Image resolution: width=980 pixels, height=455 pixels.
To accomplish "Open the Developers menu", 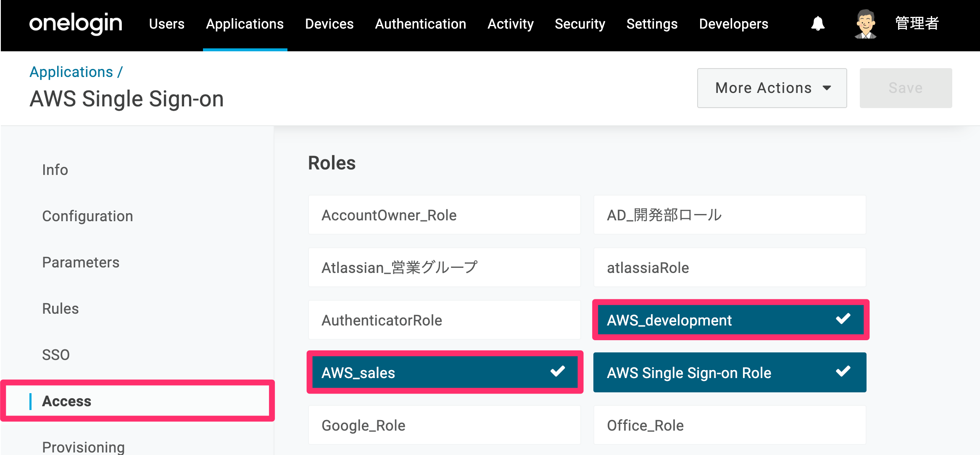I will tap(734, 24).
